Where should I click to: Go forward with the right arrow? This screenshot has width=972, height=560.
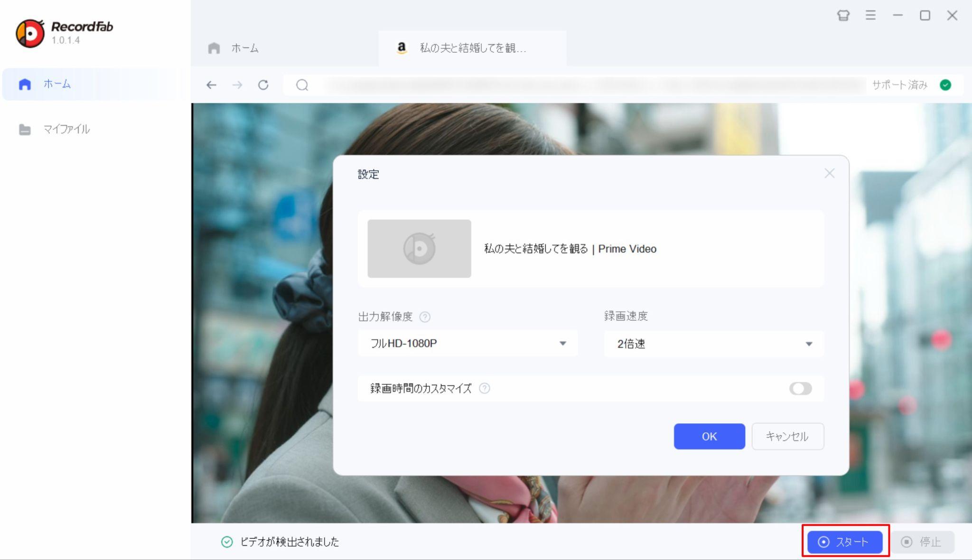pos(237,85)
